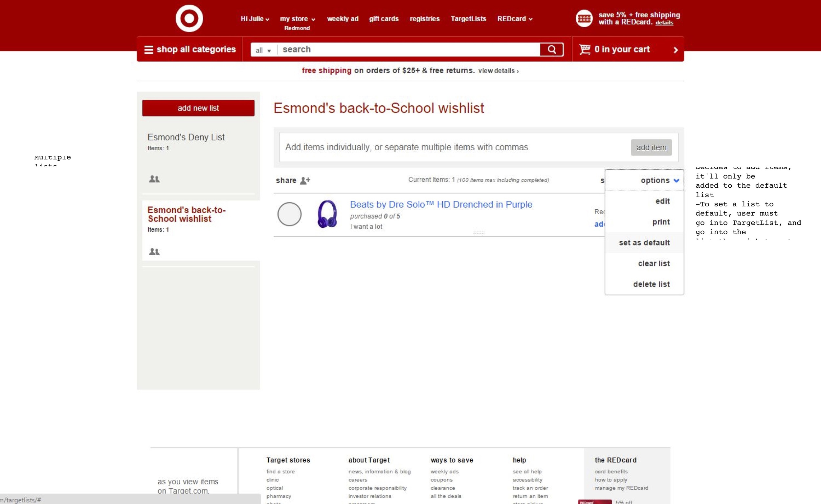Expand the REDcard header dropdown
The width and height of the screenshot is (821, 504).
pos(515,19)
